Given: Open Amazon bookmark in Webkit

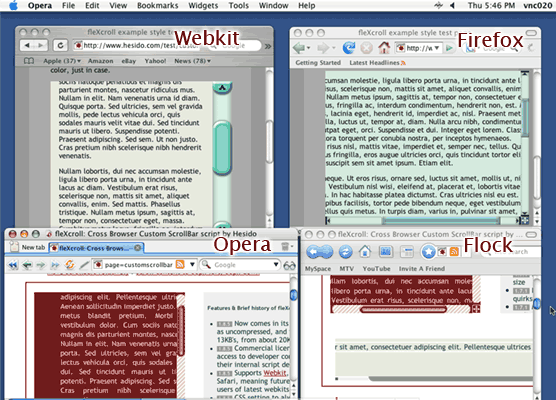Looking at the screenshot, I should (100, 61).
